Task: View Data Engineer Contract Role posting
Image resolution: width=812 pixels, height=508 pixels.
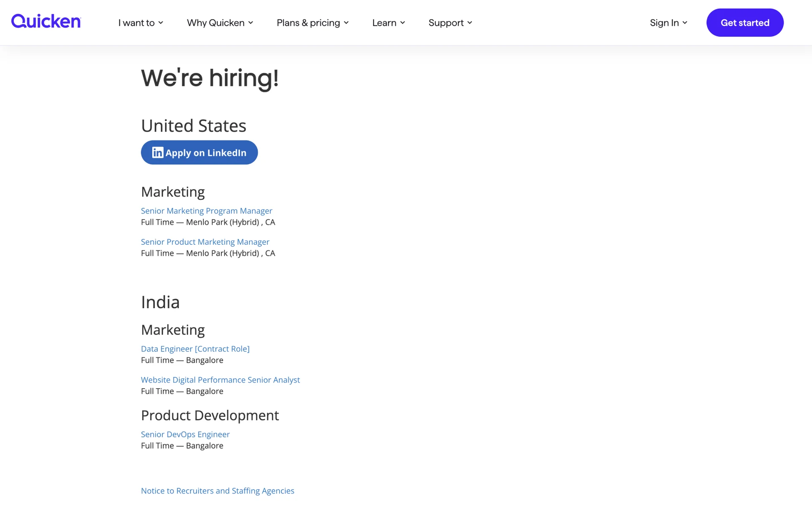Action: click(195, 349)
